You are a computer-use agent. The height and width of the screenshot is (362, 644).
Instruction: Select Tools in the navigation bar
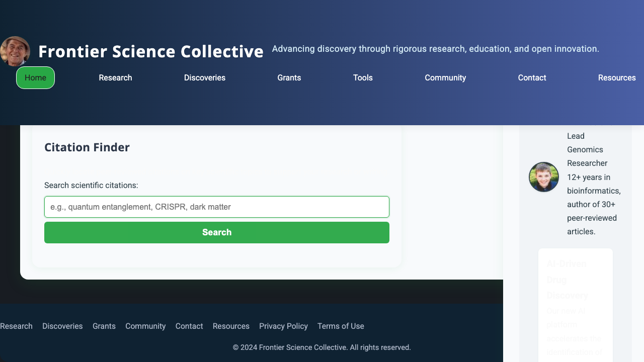(x=363, y=77)
